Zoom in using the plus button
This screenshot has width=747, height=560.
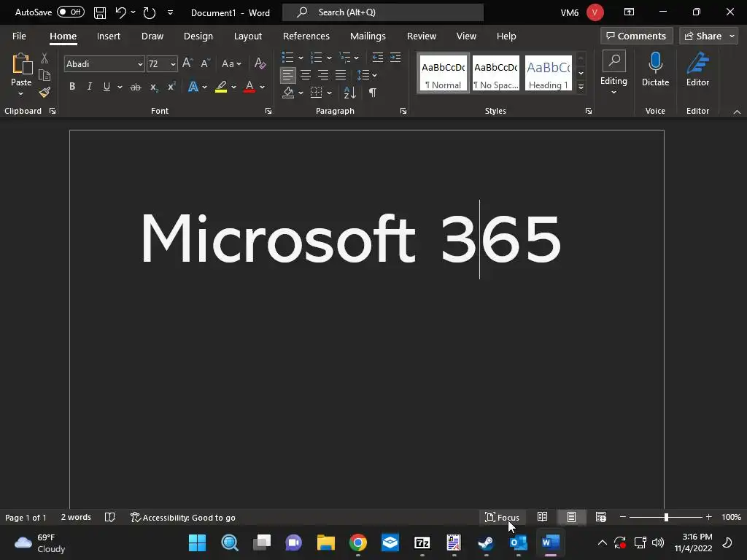709,517
